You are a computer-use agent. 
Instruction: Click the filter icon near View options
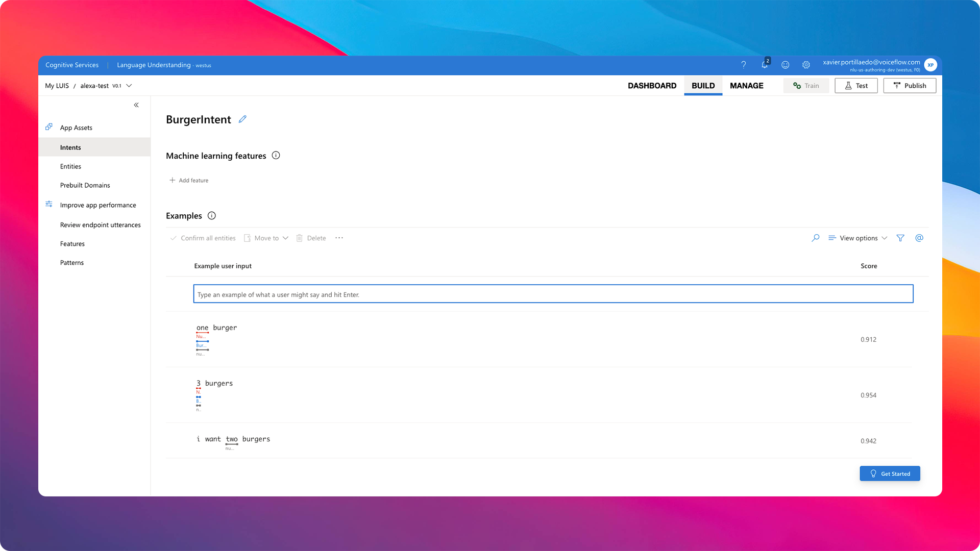coord(900,238)
